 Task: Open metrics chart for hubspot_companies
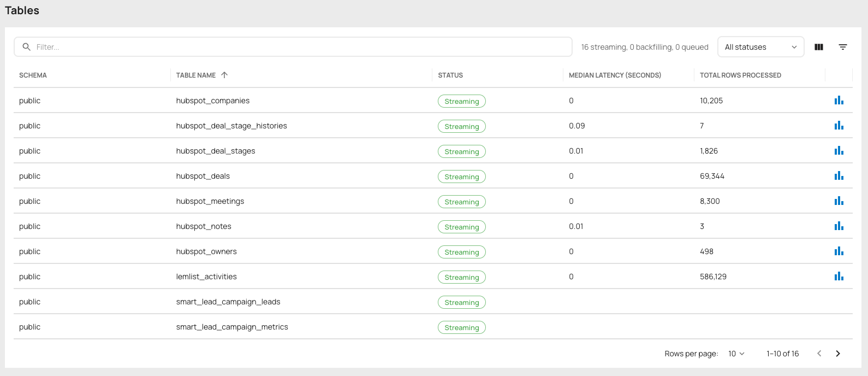coord(839,100)
